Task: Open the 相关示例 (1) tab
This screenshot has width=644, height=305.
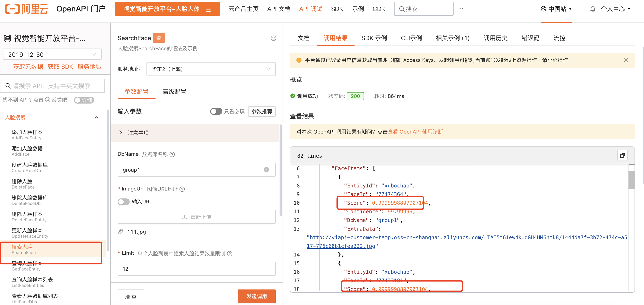Action: click(453, 38)
